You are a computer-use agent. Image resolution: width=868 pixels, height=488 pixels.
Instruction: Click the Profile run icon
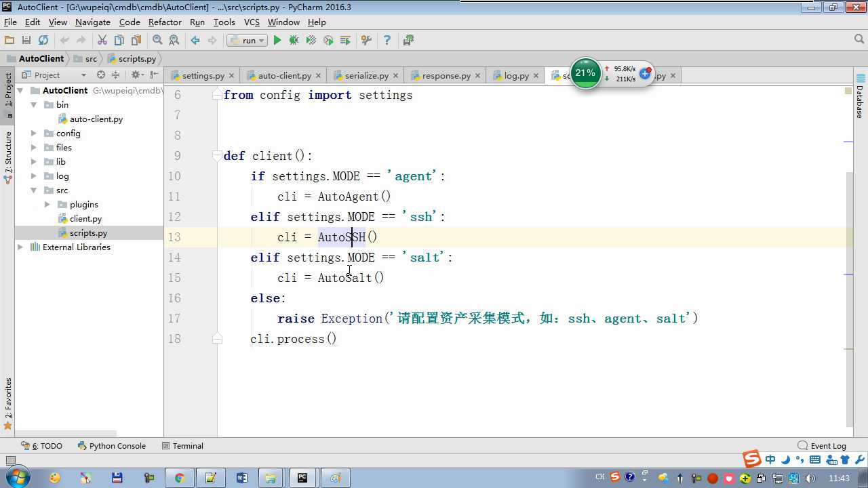(328, 41)
